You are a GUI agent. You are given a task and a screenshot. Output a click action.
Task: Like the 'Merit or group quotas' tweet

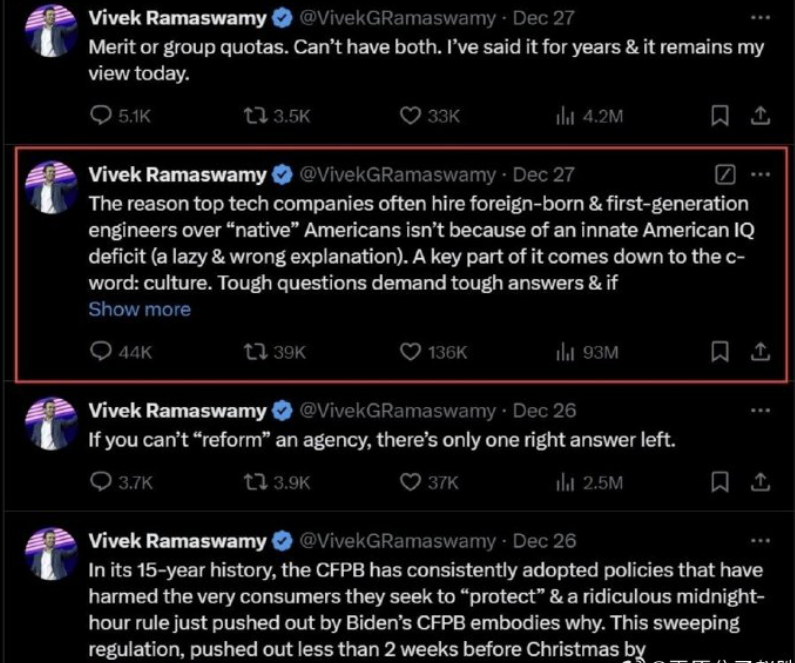click(410, 116)
